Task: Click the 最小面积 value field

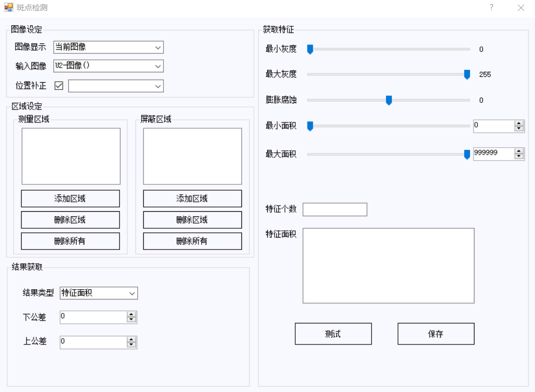Action: point(494,126)
